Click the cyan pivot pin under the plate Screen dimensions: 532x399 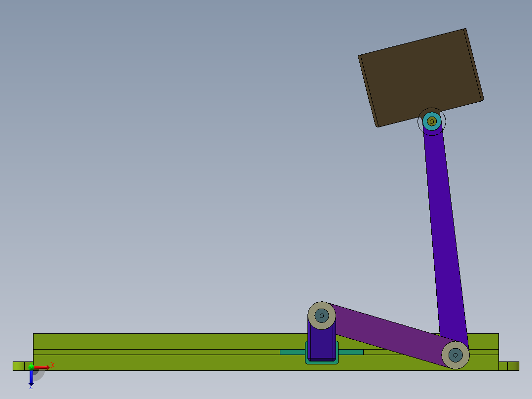pyautogui.click(x=432, y=121)
